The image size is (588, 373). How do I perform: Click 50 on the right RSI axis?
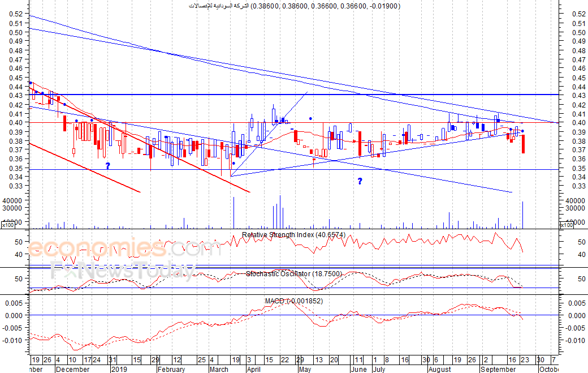pyautogui.click(x=582, y=242)
